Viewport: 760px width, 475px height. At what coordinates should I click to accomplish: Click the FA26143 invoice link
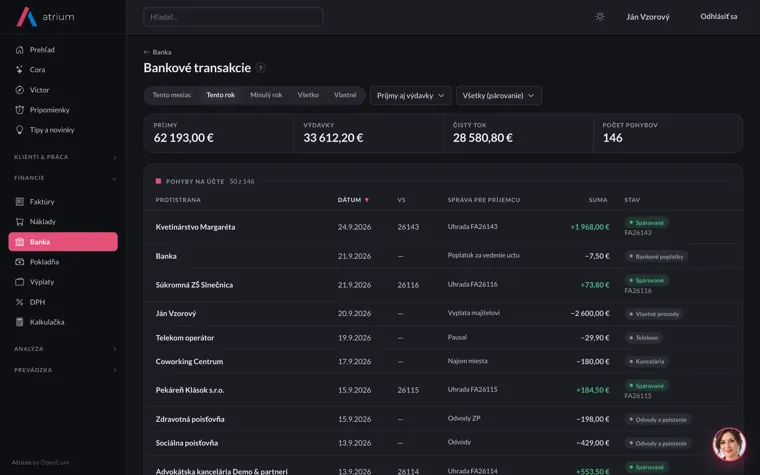(x=638, y=233)
